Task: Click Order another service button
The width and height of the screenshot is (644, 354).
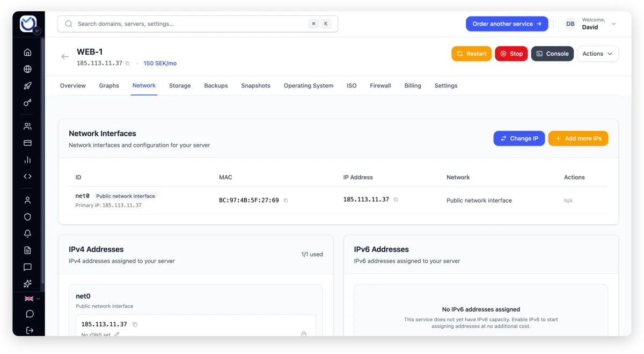Action: pyautogui.click(x=507, y=24)
